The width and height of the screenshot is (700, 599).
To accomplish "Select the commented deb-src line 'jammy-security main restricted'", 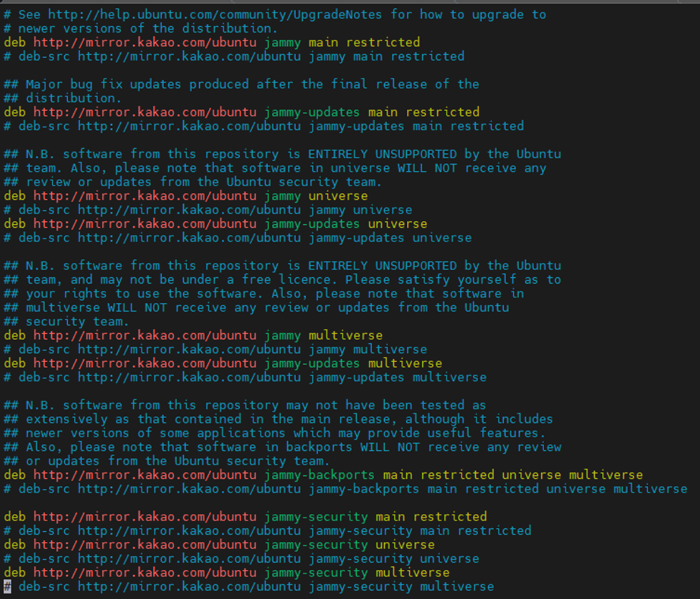I will (x=268, y=530).
